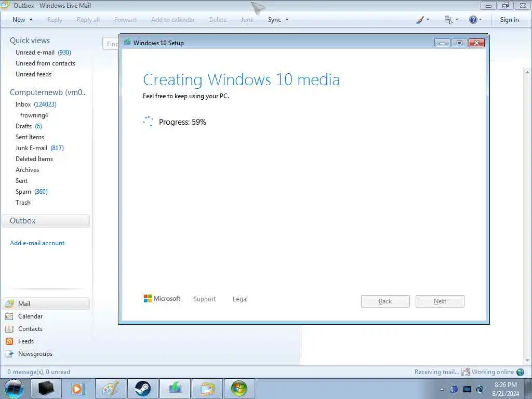The image size is (532, 399).
Task: Open the Sent Items folder
Action: pos(30,137)
